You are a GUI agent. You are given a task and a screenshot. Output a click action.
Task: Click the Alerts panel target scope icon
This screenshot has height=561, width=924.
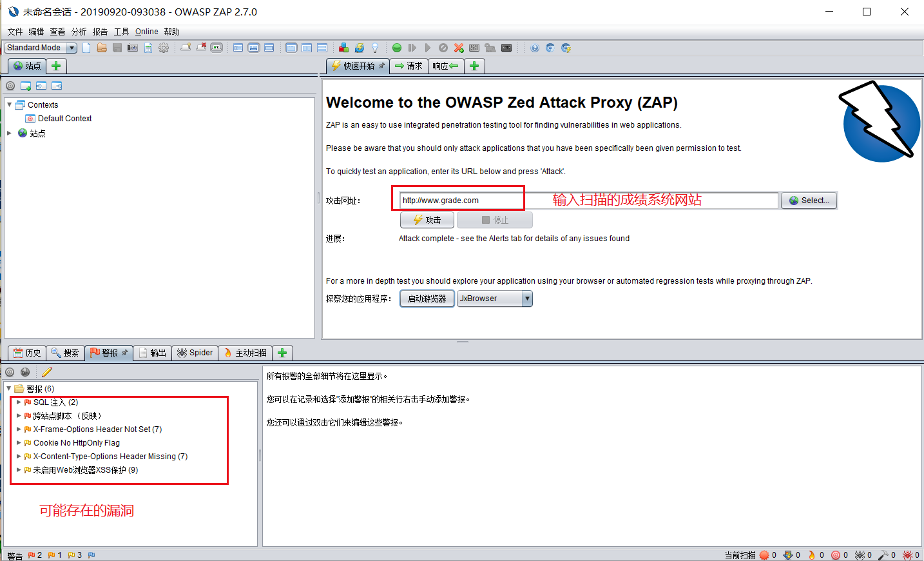tap(10, 372)
